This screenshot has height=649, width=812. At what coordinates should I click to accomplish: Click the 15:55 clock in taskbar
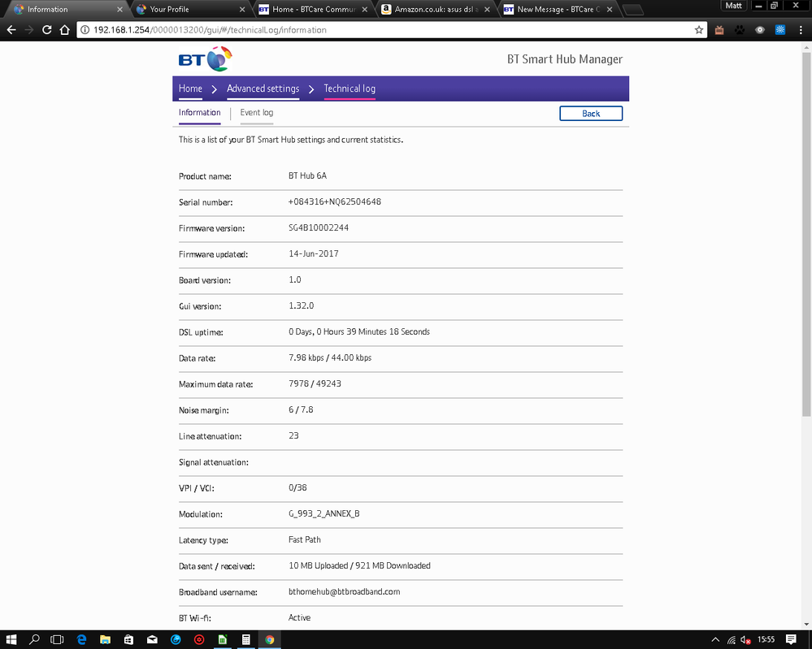click(x=766, y=640)
